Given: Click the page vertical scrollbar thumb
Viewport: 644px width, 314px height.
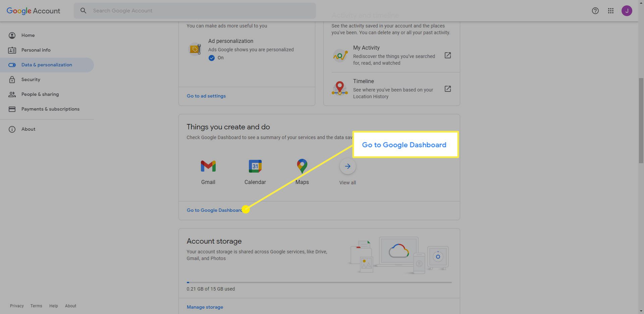Looking at the screenshot, I should [x=641, y=121].
